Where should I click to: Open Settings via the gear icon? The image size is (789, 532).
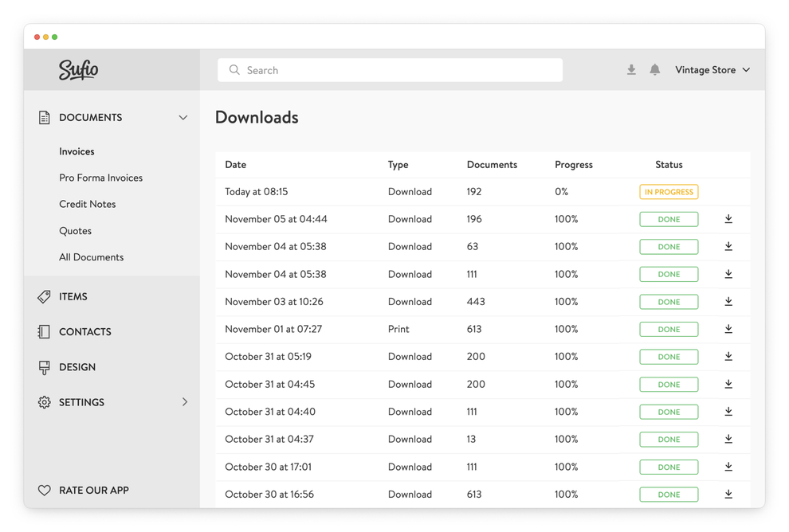coord(45,402)
